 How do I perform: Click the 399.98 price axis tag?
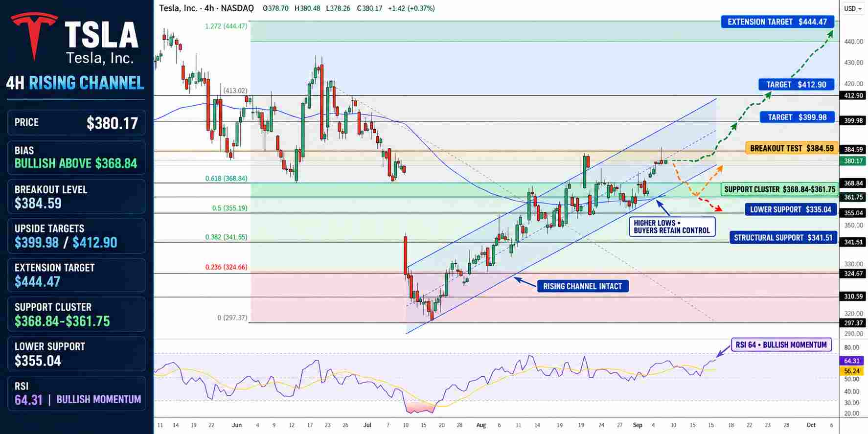(853, 120)
